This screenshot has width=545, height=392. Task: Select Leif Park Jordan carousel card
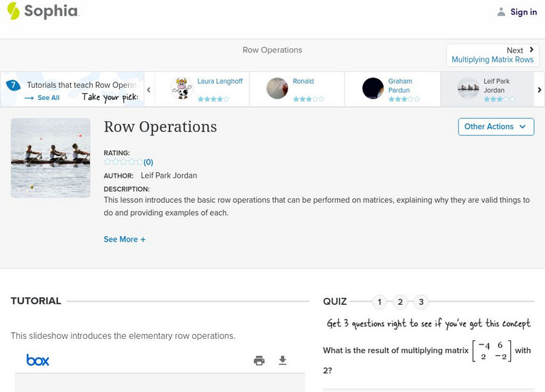(487, 89)
